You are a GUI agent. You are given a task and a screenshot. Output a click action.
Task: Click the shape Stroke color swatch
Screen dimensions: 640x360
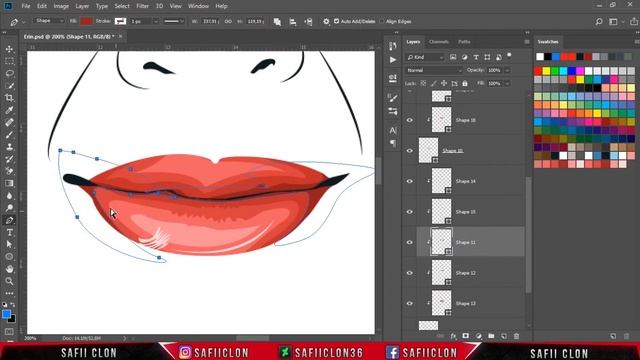coord(120,21)
